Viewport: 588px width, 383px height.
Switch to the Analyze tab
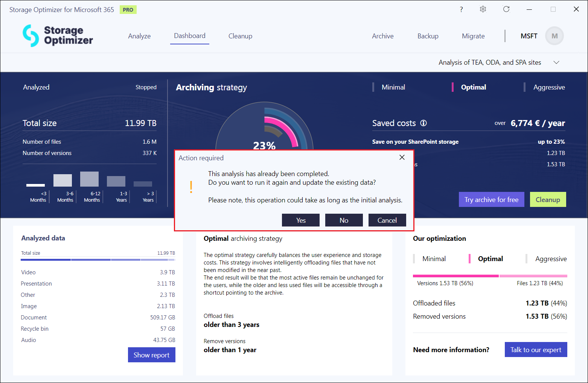pos(139,36)
